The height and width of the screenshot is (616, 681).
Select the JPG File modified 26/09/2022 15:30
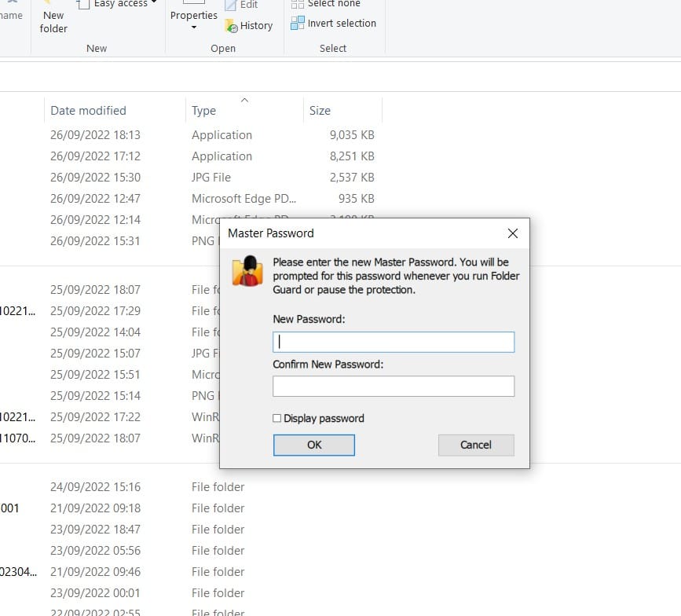tap(191, 178)
